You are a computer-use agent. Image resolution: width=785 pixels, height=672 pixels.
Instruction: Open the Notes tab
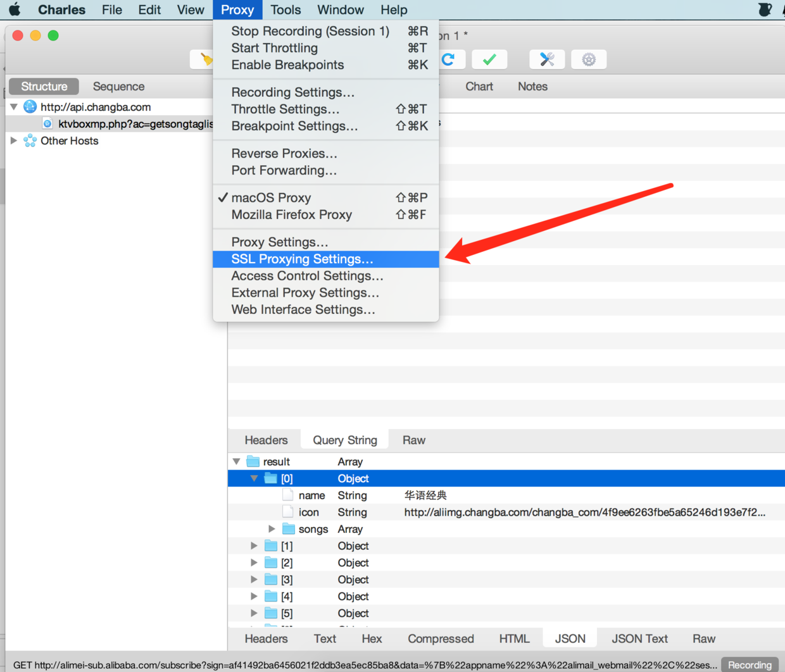click(x=532, y=86)
